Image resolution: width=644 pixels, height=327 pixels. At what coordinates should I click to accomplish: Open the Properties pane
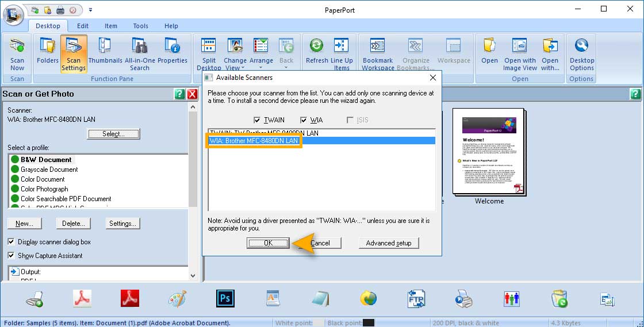(x=172, y=51)
